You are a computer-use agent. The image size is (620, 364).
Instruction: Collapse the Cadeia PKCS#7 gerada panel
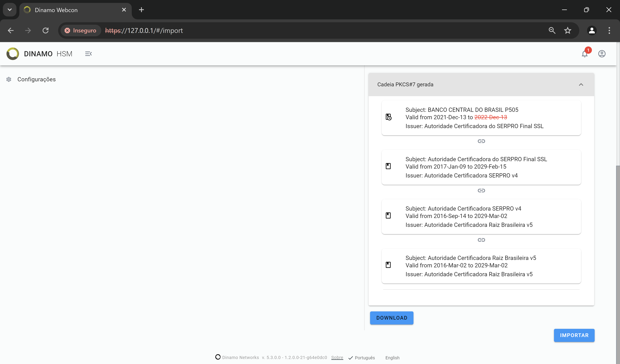[x=581, y=85]
